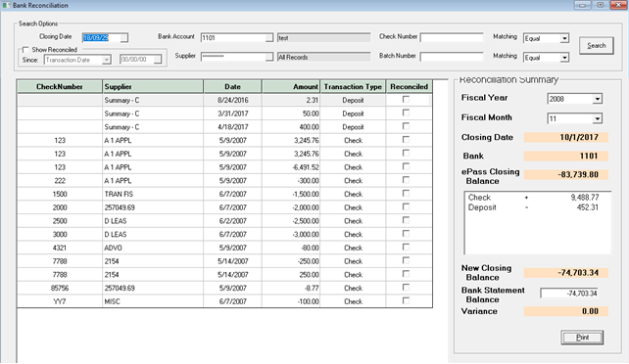
Task: Check Reconciled for check 2500 D LEAS
Action: [406, 220]
